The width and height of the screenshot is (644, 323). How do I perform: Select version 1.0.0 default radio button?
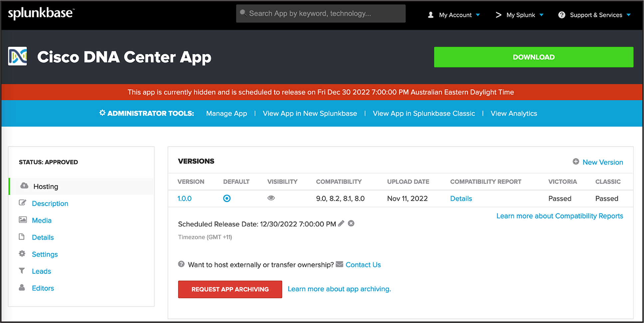coord(227,198)
